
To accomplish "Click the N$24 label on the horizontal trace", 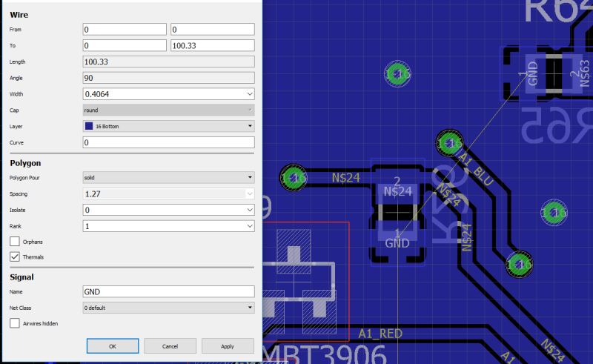I will [345, 177].
